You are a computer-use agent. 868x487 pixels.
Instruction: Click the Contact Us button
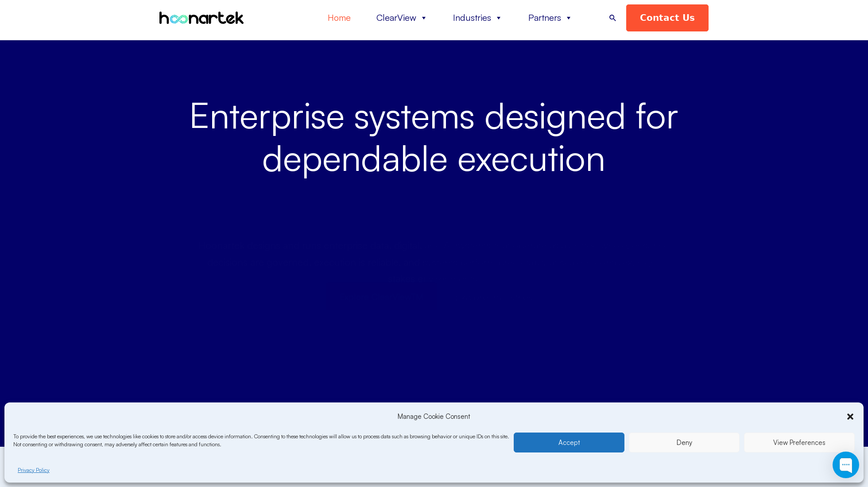(667, 18)
